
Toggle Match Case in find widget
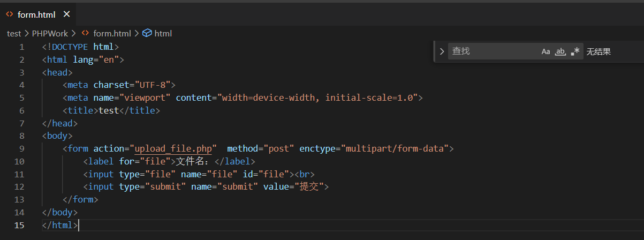coord(545,51)
